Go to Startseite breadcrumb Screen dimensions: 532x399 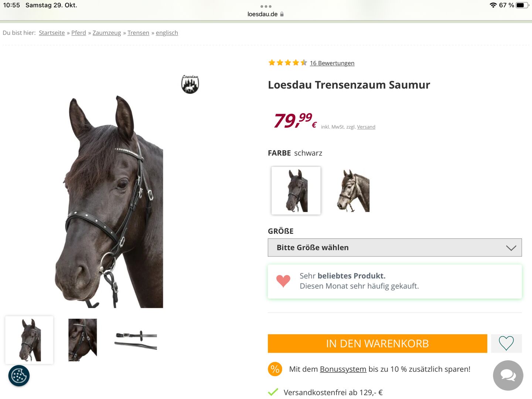click(x=52, y=33)
